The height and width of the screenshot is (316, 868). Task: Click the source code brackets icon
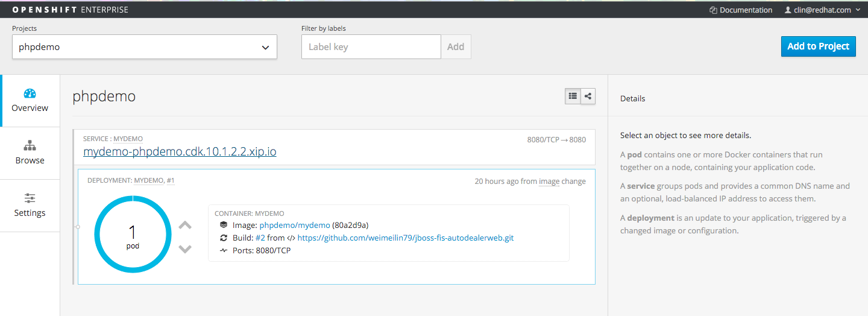(x=291, y=238)
